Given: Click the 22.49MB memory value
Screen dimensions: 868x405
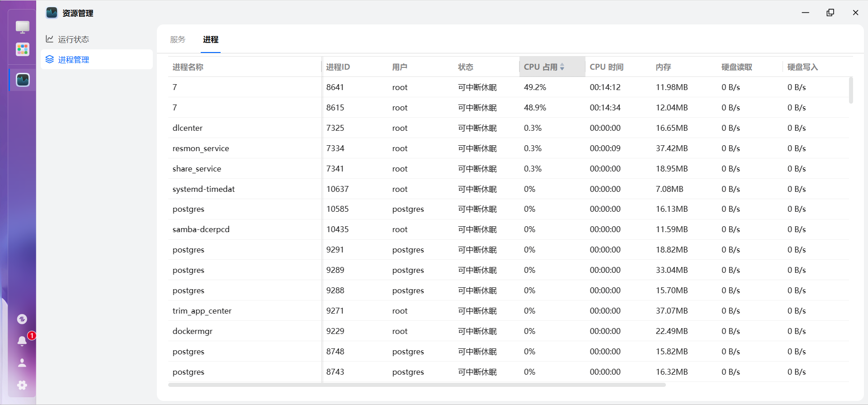Looking at the screenshot, I should [672, 331].
